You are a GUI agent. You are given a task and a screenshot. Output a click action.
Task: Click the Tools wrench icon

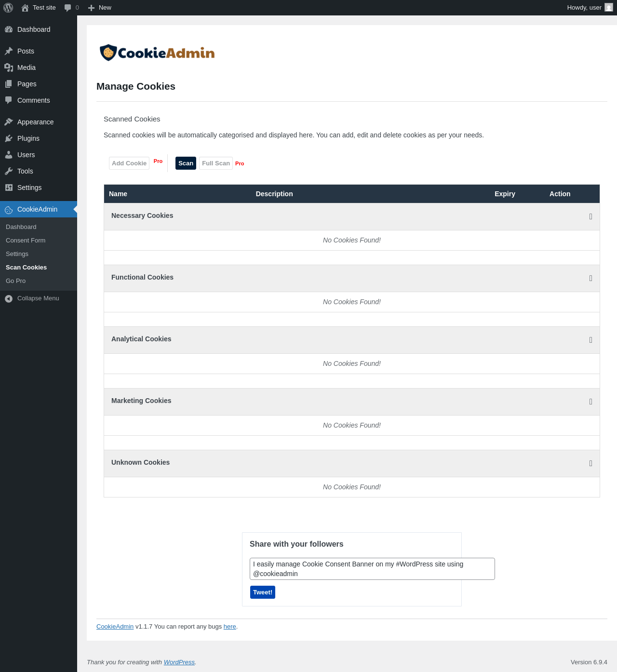click(x=9, y=171)
